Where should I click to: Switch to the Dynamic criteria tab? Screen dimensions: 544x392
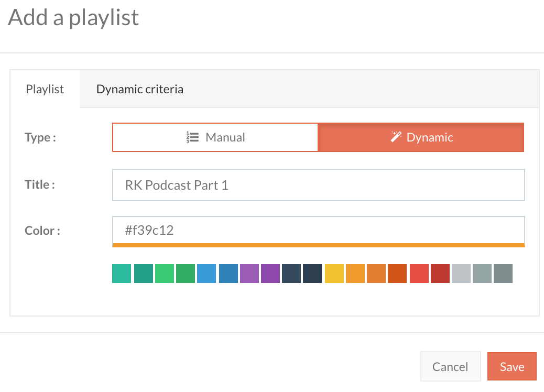tap(140, 89)
